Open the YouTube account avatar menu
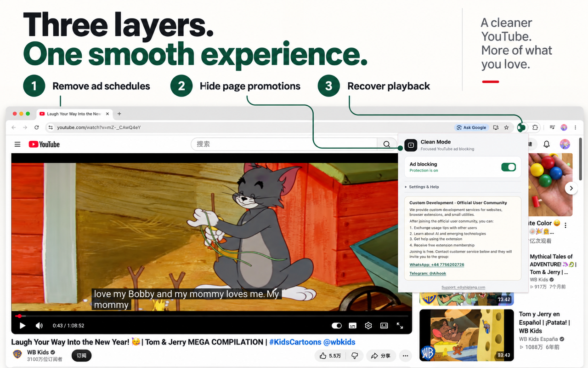588x368 pixels. (565, 144)
